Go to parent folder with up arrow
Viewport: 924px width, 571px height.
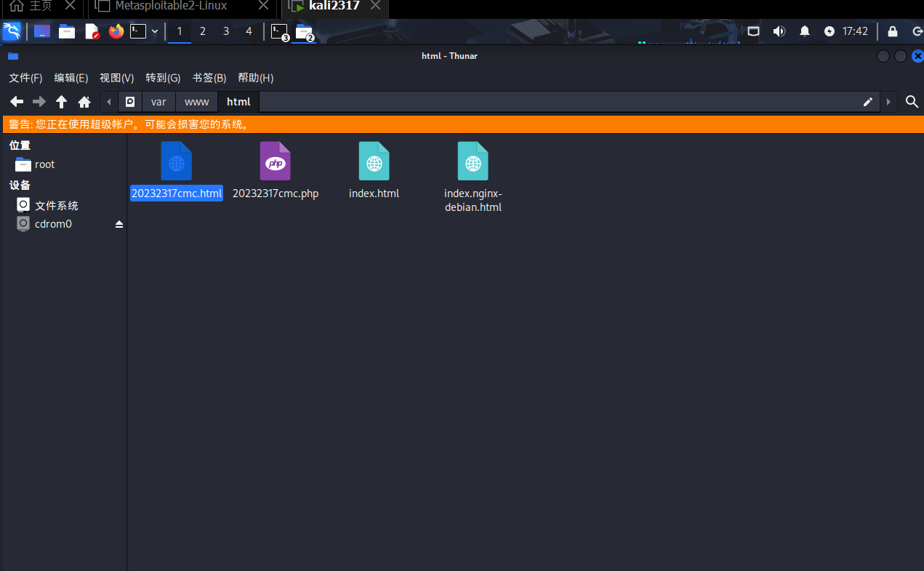[62, 102]
